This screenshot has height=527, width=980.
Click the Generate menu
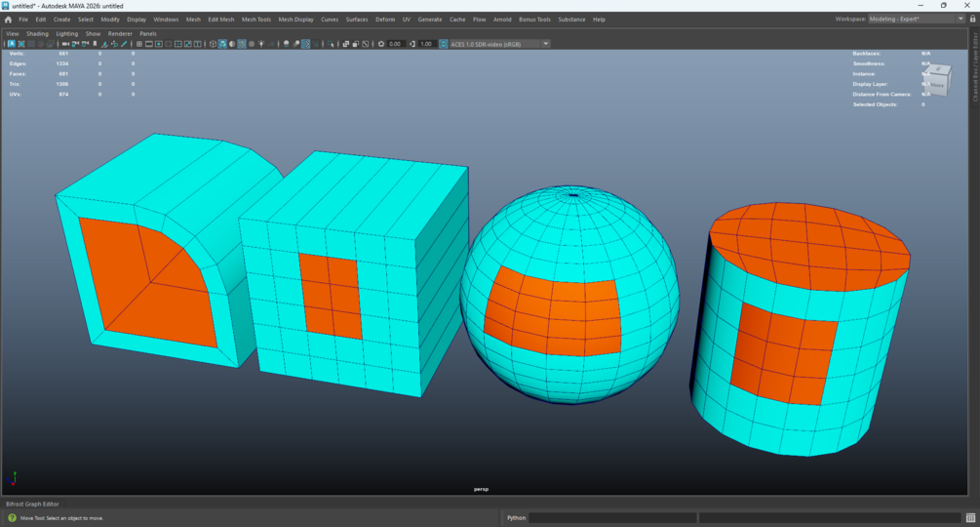tap(430, 20)
